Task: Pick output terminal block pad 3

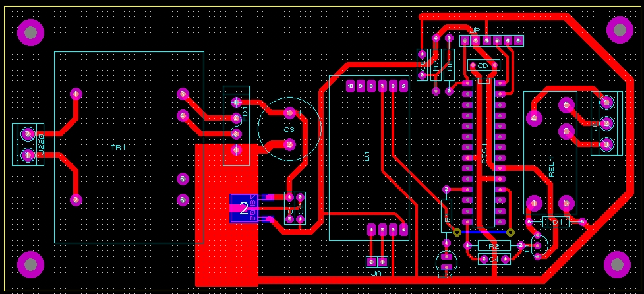Action: click(x=606, y=144)
